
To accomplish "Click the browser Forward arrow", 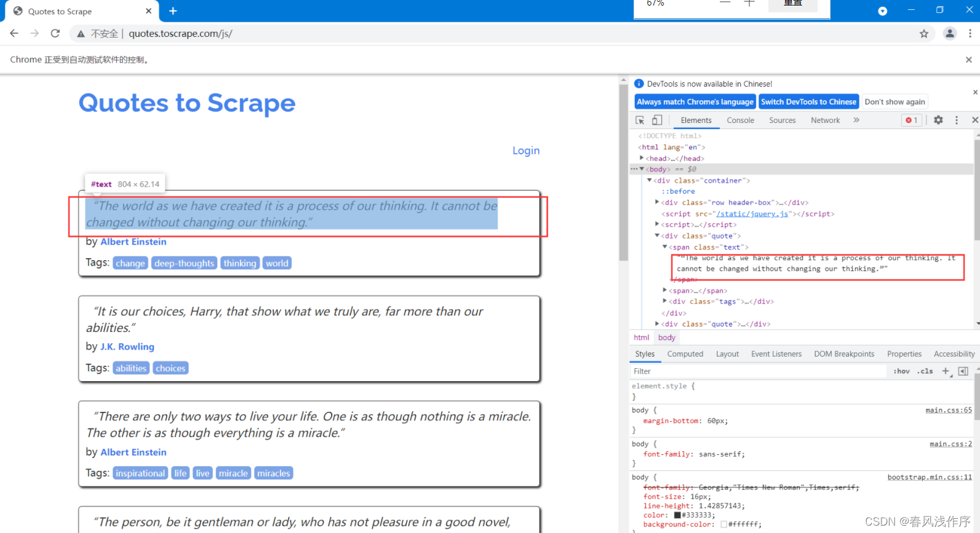I will pyautogui.click(x=34, y=33).
